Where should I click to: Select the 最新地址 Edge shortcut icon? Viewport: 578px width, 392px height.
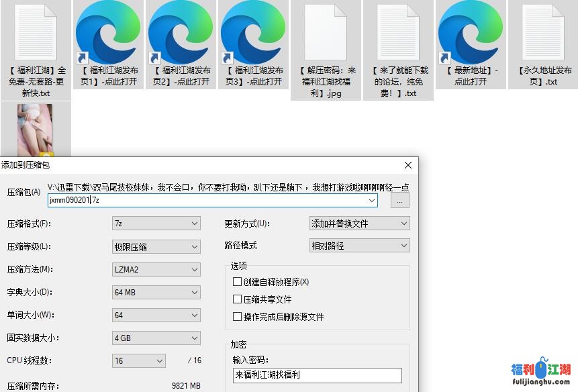click(471, 34)
